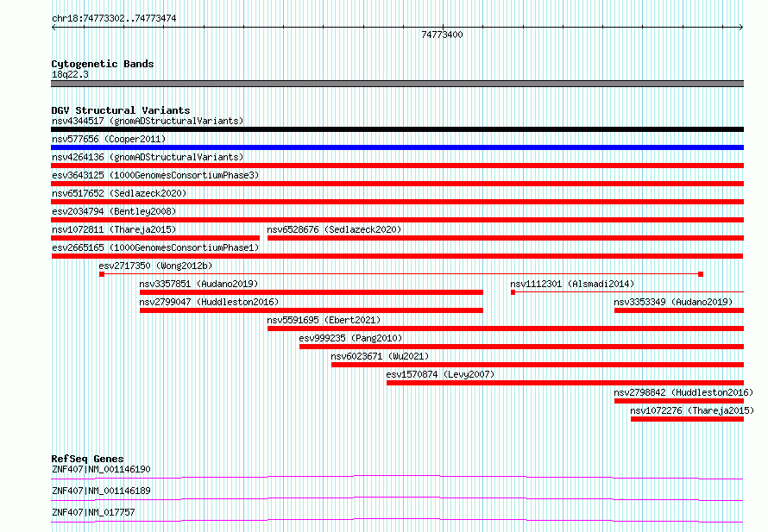Click the ruler's left arrow end
Screen dimensions: 768x532
point(54,28)
